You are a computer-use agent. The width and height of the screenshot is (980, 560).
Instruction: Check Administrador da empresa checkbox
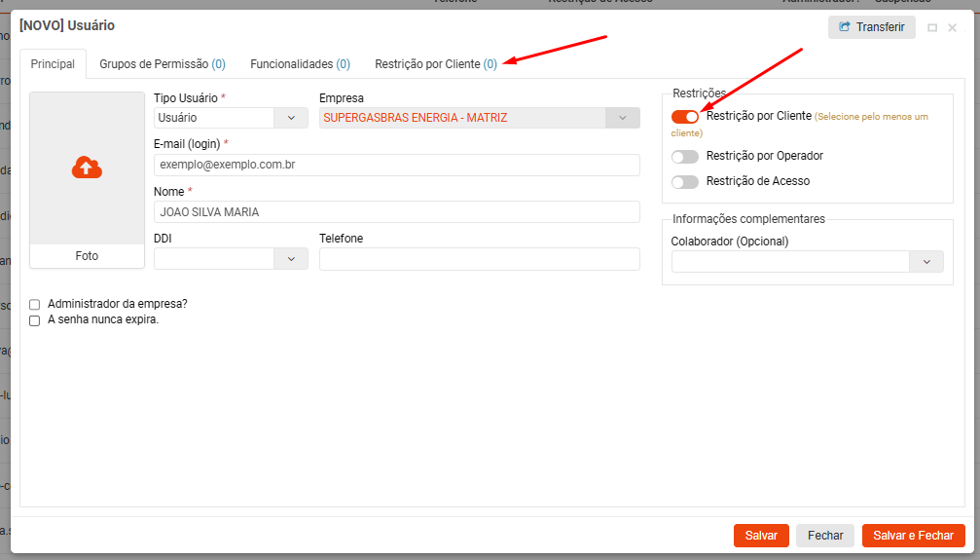coord(35,305)
